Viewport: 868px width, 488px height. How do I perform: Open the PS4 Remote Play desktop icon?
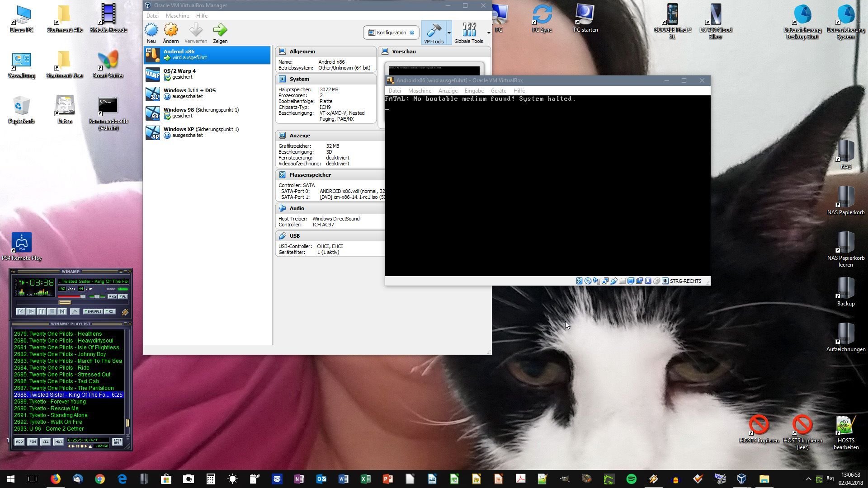pyautogui.click(x=22, y=247)
